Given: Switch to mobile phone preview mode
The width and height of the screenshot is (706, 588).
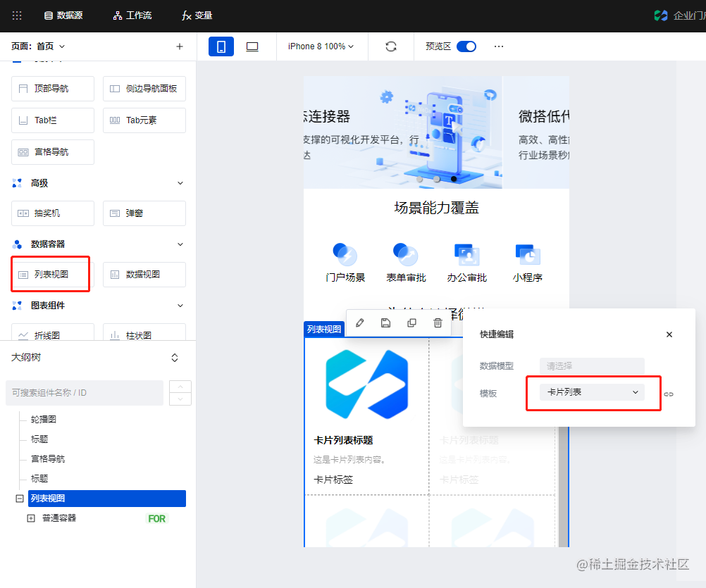Looking at the screenshot, I should pos(221,46).
